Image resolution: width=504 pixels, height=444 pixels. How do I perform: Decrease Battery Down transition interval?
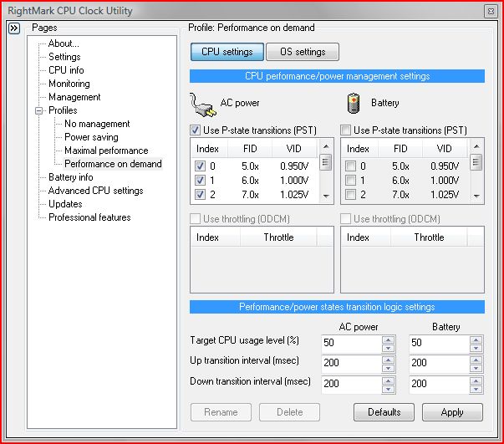pyautogui.click(x=476, y=389)
